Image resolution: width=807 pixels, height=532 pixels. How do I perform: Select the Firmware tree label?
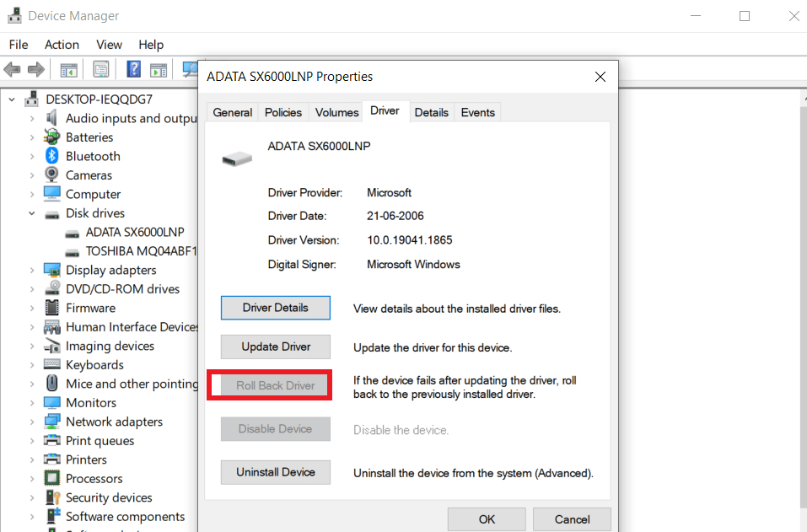pyautogui.click(x=90, y=308)
